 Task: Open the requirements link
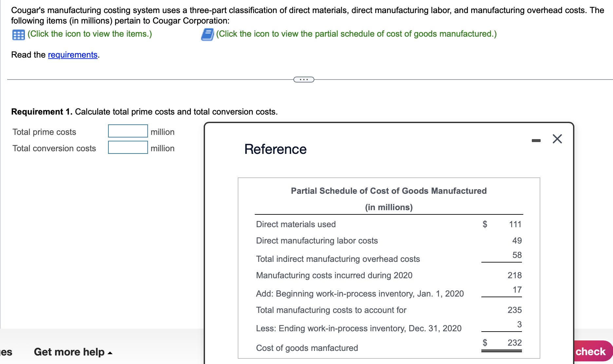pos(73,55)
